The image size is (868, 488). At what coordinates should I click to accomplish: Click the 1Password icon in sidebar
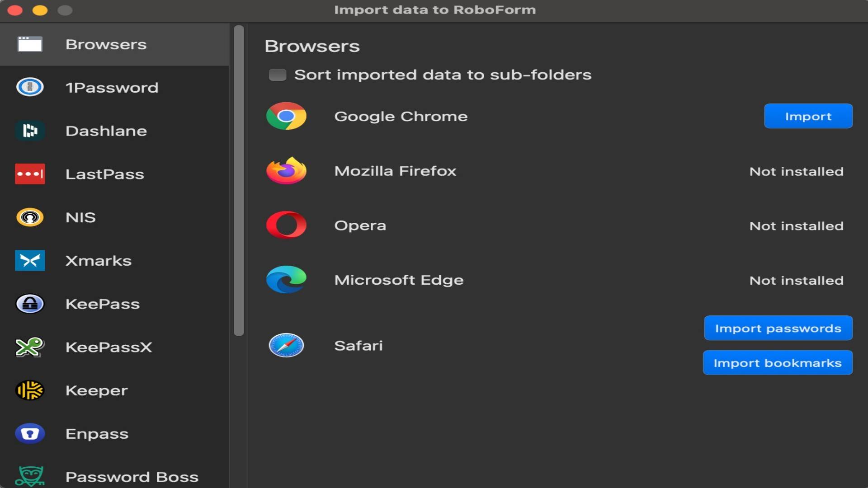click(x=30, y=87)
